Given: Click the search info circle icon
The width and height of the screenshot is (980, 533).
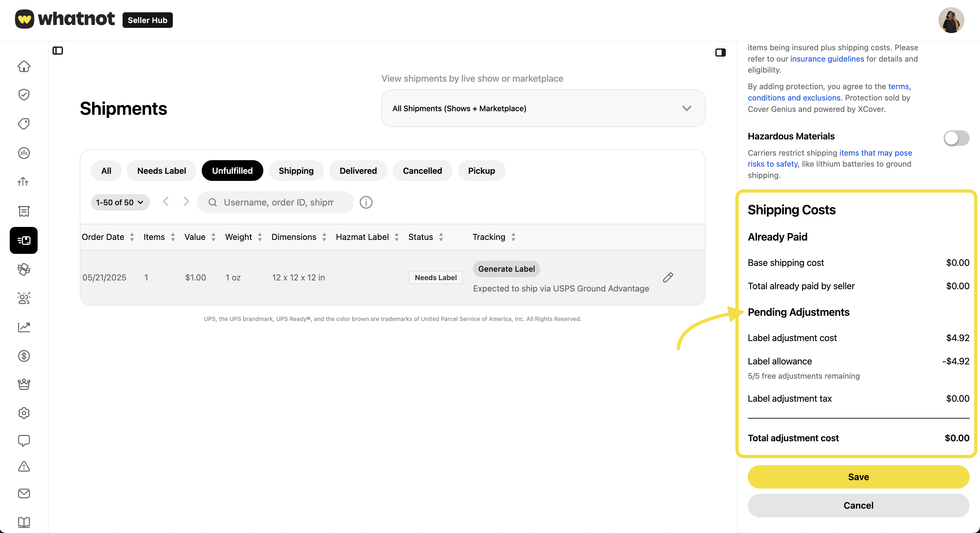Looking at the screenshot, I should pos(366,202).
